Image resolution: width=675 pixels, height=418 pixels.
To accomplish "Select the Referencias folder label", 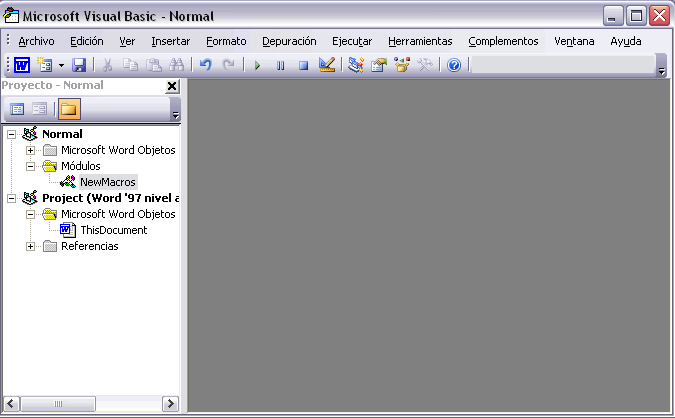I will pos(90,246).
